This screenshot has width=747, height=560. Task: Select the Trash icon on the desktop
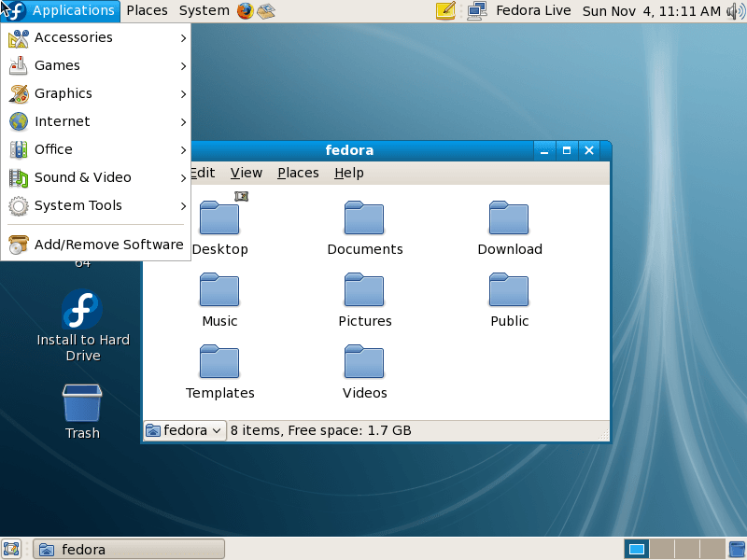pyautogui.click(x=82, y=403)
